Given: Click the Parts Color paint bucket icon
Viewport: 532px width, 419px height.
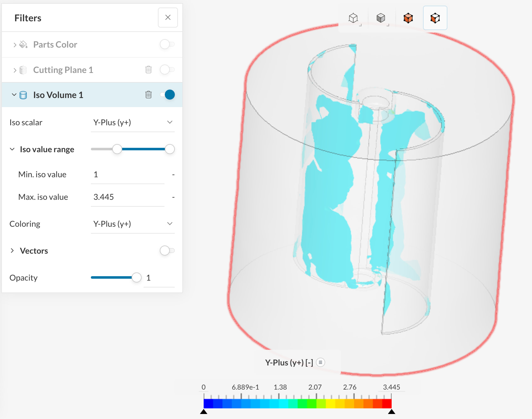Looking at the screenshot, I should (23, 44).
